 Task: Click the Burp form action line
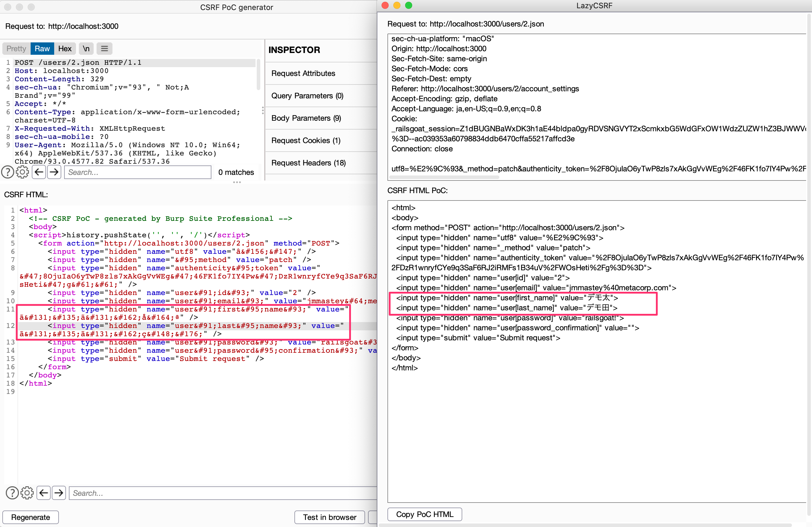[x=189, y=243]
